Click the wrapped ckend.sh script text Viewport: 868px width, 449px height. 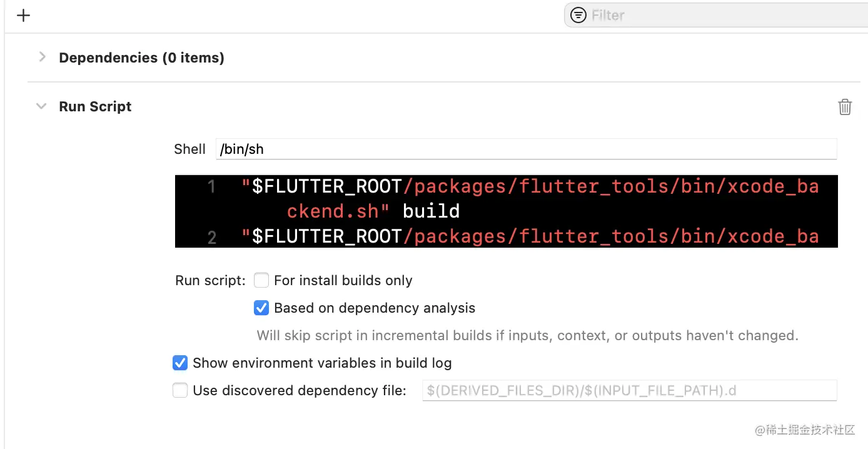point(333,211)
